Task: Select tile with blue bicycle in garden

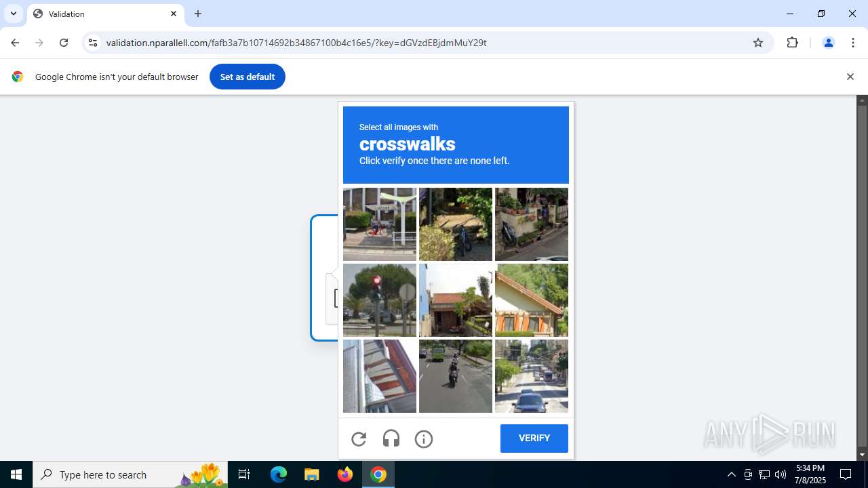Action: [456, 224]
